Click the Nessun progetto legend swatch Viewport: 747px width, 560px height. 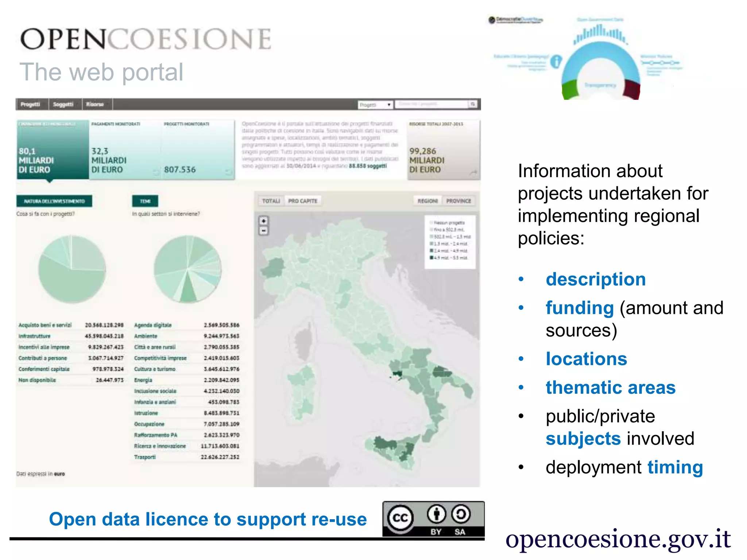click(431, 222)
